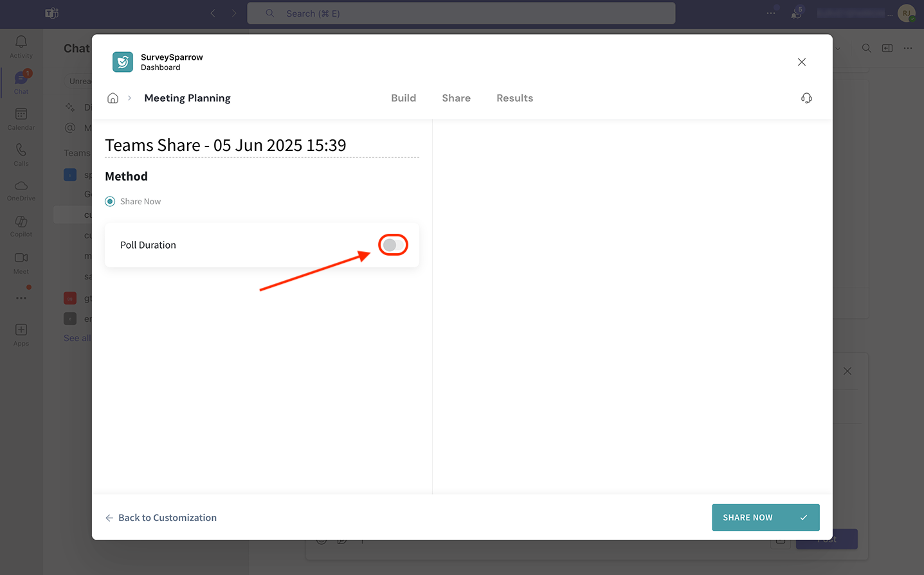Screen dimensions: 924x575
Task: Switch to the Share tab
Action: (x=456, y=98)
